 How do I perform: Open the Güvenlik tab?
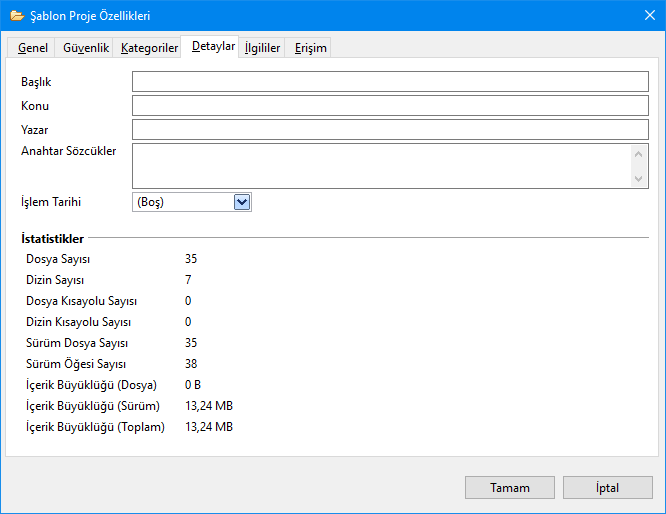pos(86,48)
